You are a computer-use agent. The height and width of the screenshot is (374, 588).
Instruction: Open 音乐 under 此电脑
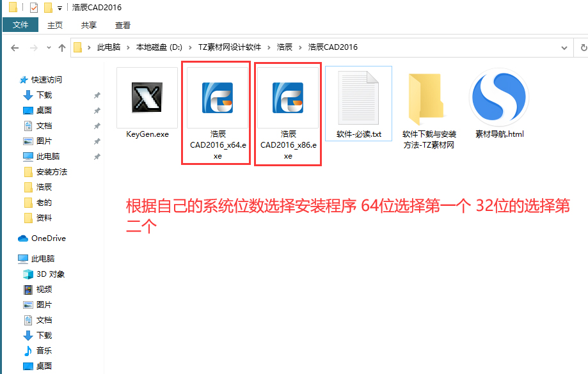click(44, 351)
